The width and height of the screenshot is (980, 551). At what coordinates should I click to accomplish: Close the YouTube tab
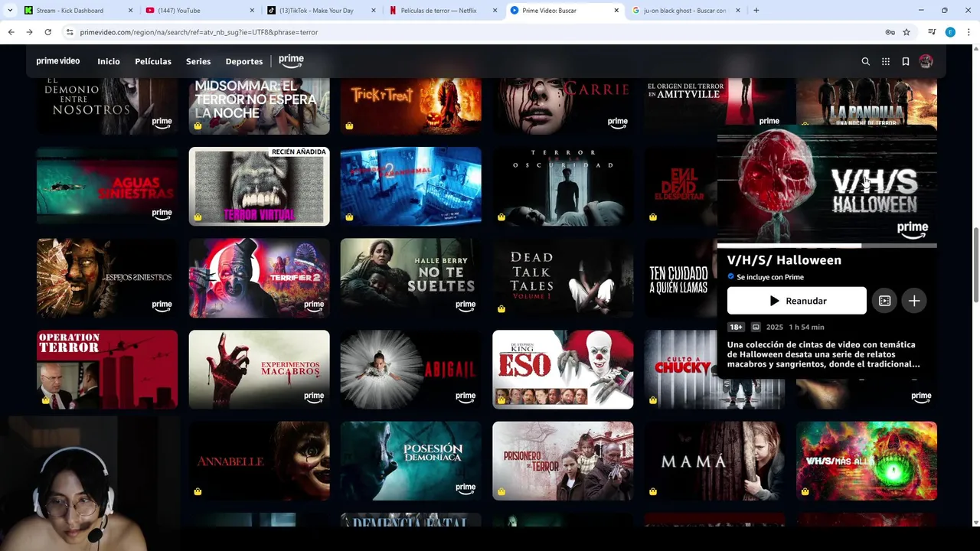click(x=252, y=11)
